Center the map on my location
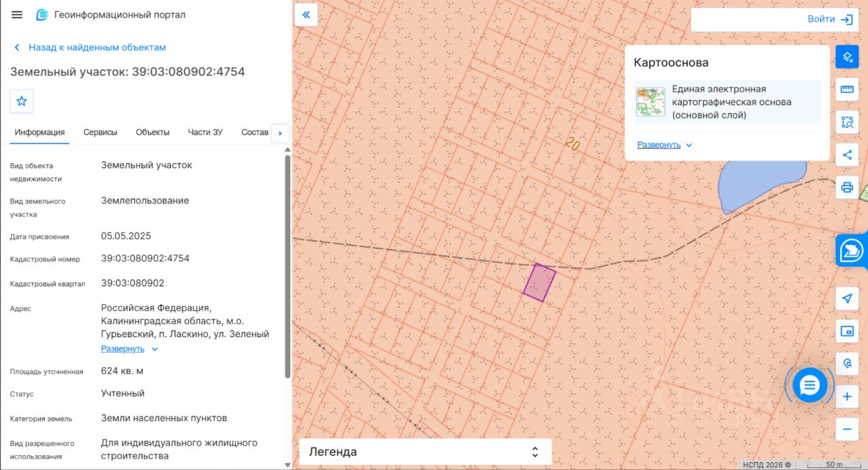 [x=847, y=298]
